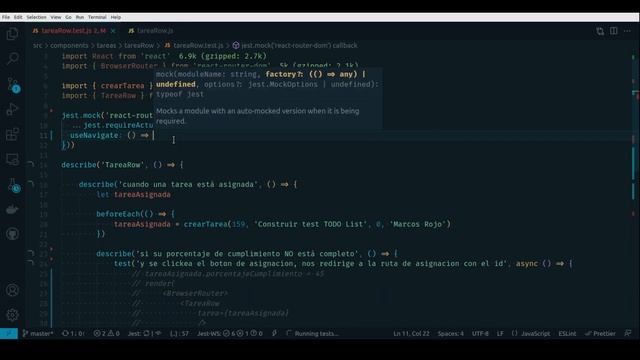640x360 pixels.
Task: Open the Docker view in the activity bar
Action: 12,209
